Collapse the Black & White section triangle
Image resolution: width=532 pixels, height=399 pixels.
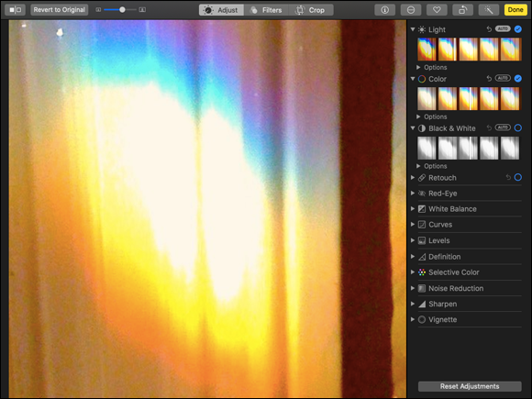coord(413,128)
